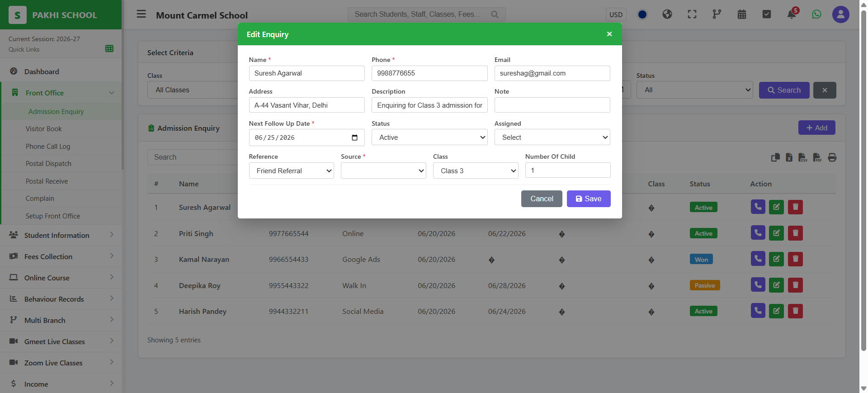
Task: Export table to Excel icon
Action: click(x=789, y=157)
